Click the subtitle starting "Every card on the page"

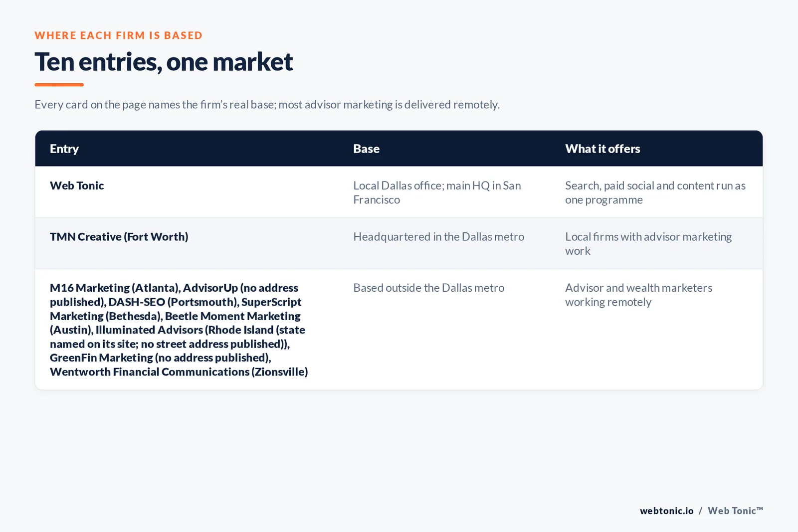click(x=267, y=105)
